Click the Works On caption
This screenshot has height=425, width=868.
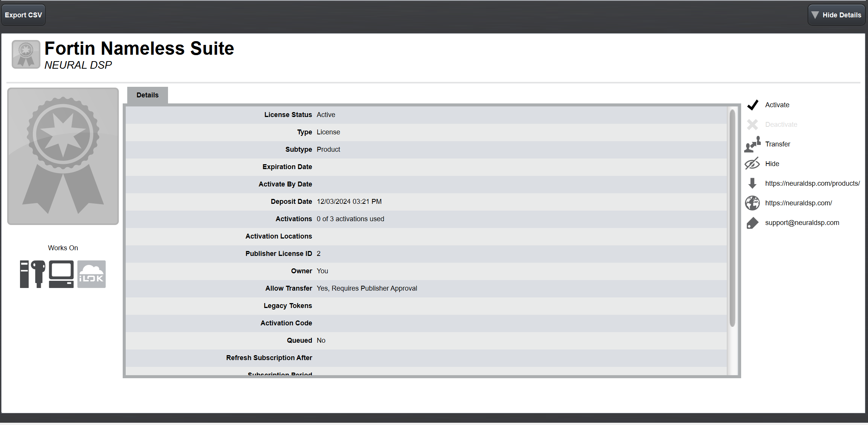coord(63,248)
